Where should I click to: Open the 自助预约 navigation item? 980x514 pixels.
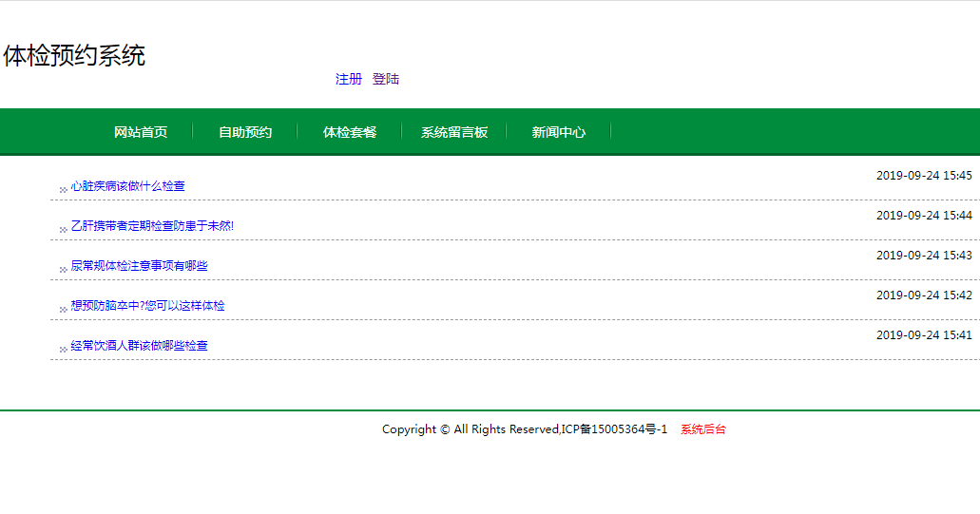coord(245,132)
